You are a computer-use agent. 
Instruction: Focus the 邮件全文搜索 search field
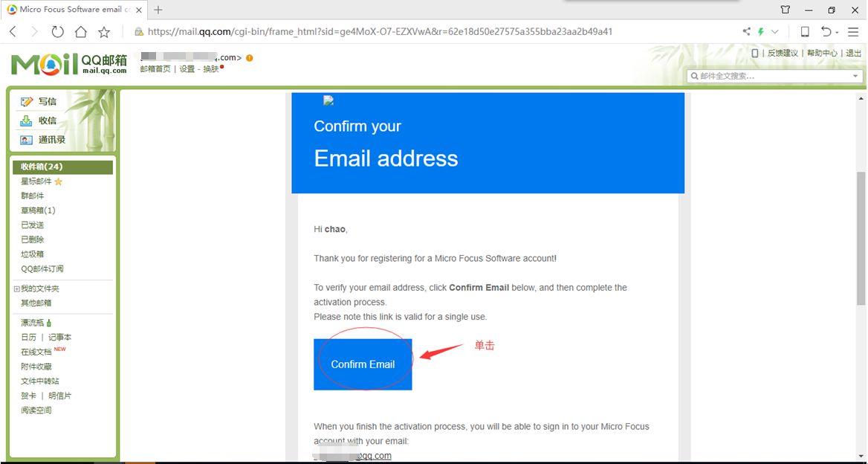click(x=769, y=76)
